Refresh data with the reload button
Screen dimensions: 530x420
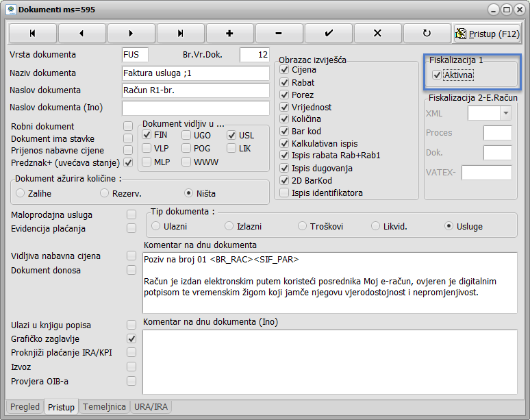pos(427,33)
